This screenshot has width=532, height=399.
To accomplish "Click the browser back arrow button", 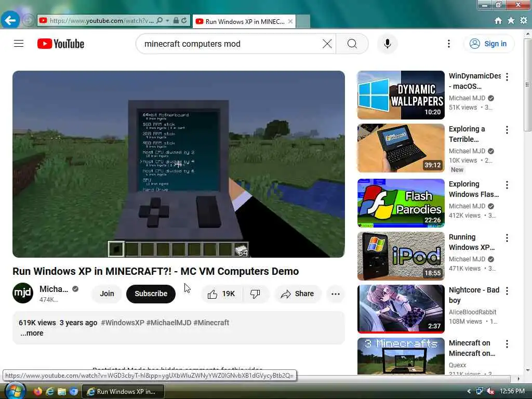I will (10, 21).
